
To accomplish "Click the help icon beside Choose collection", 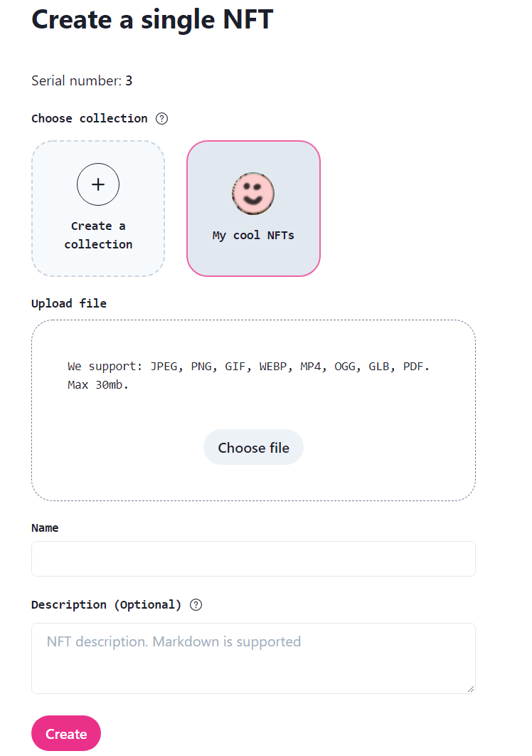I will coord(162,119).
